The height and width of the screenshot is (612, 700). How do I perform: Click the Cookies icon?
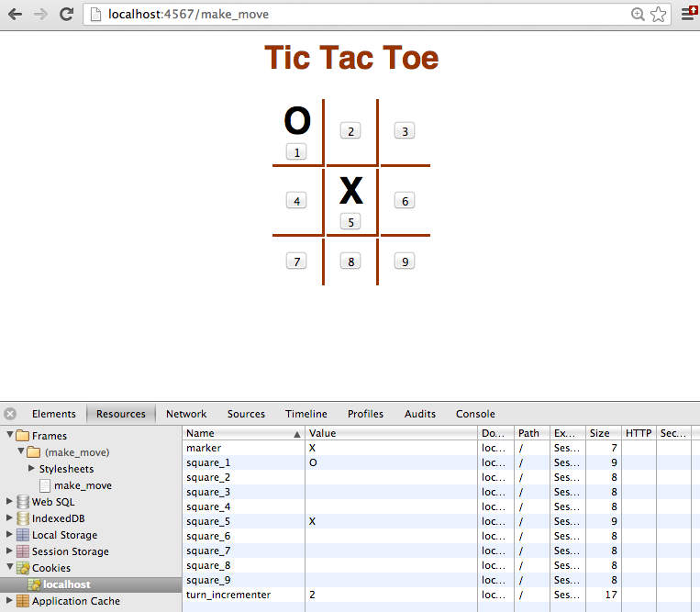23,568
